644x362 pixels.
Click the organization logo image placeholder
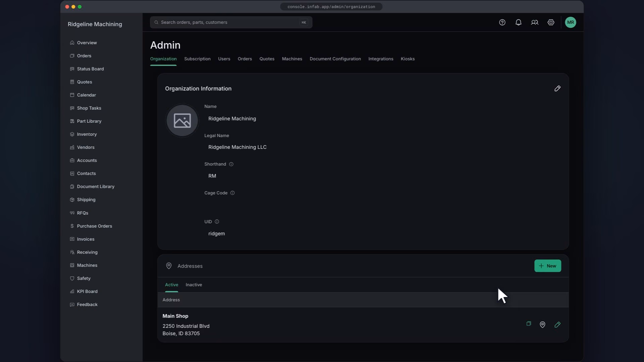(182, 121)
